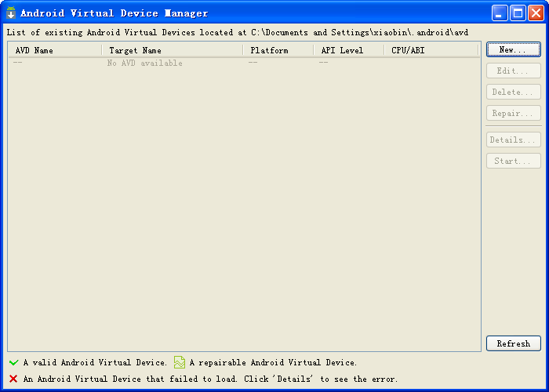This screenshot has width=549, height=392.
Task: Click 'A valid Android Virtual Device.' legend text
Action: [x=95, y=362]
